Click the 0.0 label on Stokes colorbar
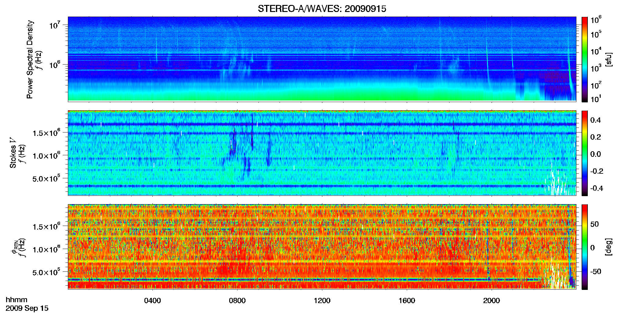Image resolution: width=644 pixels, height=332 pixels. (x=595, y=154)
